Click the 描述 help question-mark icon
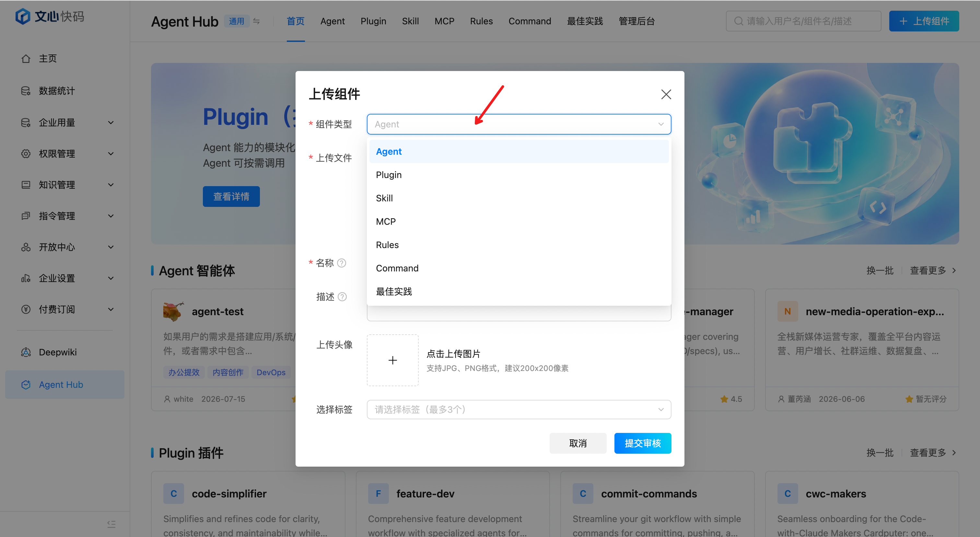This screenshot has height=537, width=980. pyautogui.click(x=342, y=296)
